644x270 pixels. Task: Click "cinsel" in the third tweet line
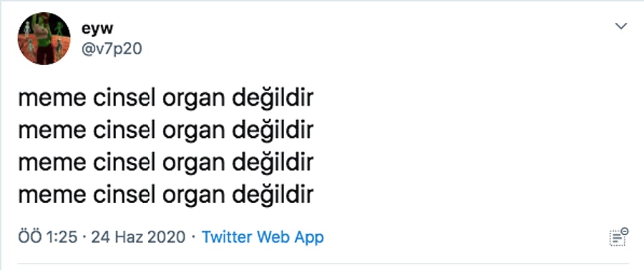[125, 162]
